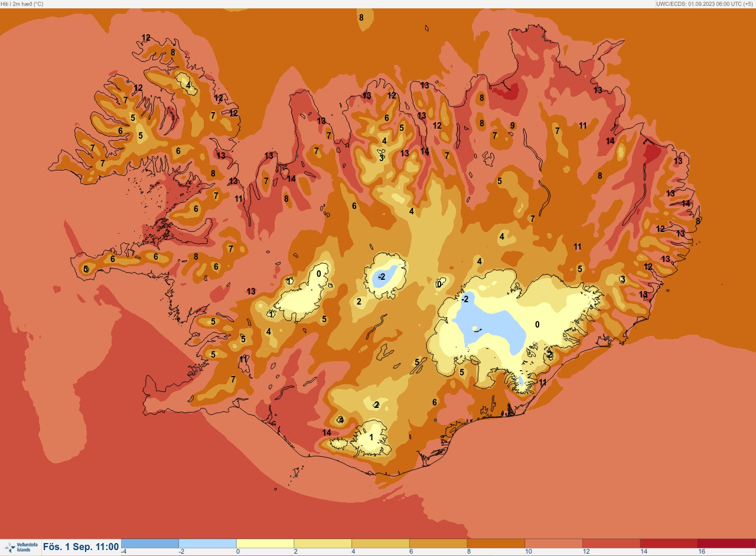Click the 0 label on the large eastern glacier
756x556 pixels.
(537, 324)
